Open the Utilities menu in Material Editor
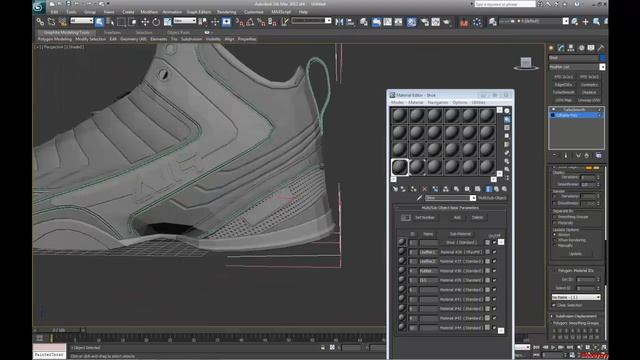Screen dimensions: 640x360 [478, 102]
